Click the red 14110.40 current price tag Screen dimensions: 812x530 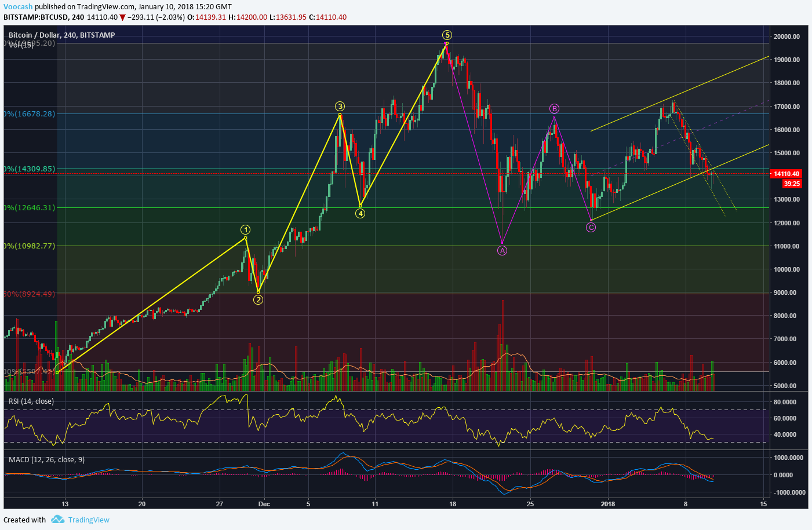786,174
